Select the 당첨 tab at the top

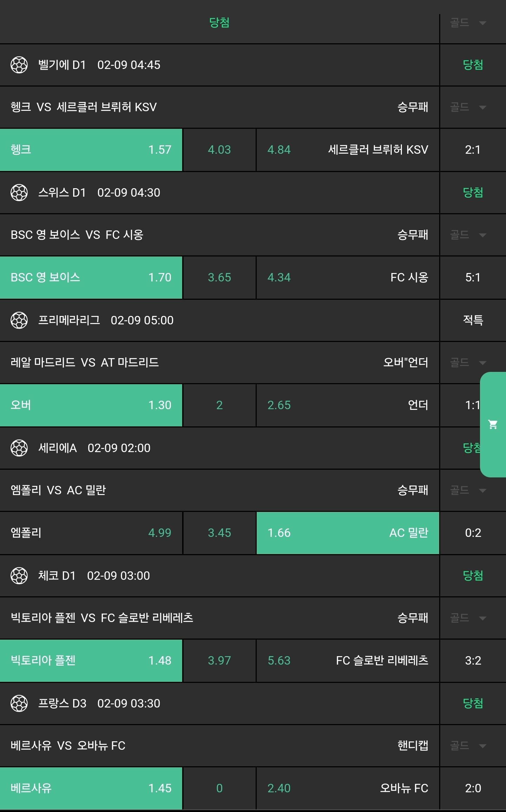219,23
